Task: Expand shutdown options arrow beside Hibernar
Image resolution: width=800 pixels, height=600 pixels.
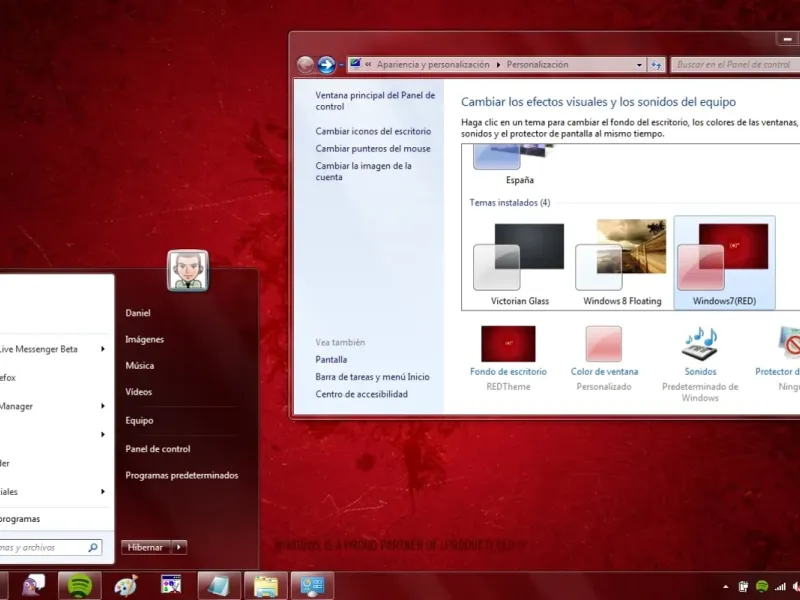Action: tap(179, 547)
